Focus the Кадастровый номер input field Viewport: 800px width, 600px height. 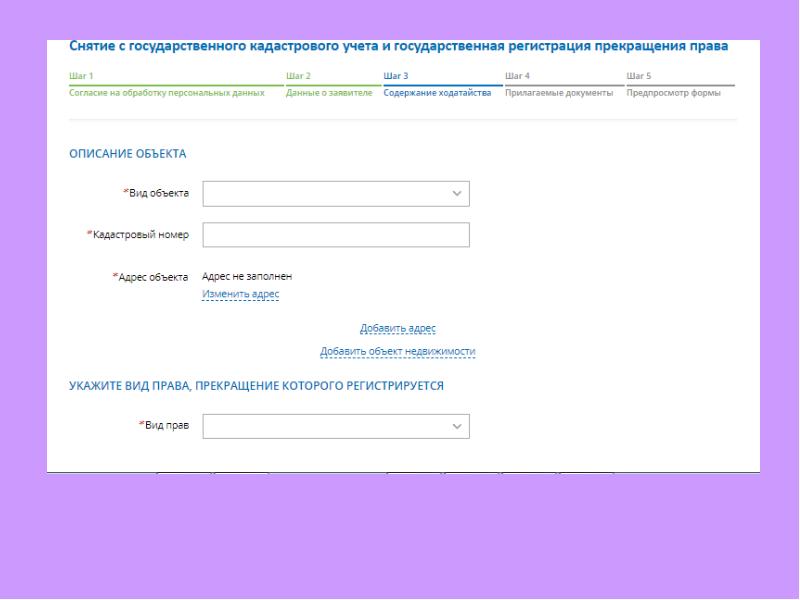tap(335, 234)
